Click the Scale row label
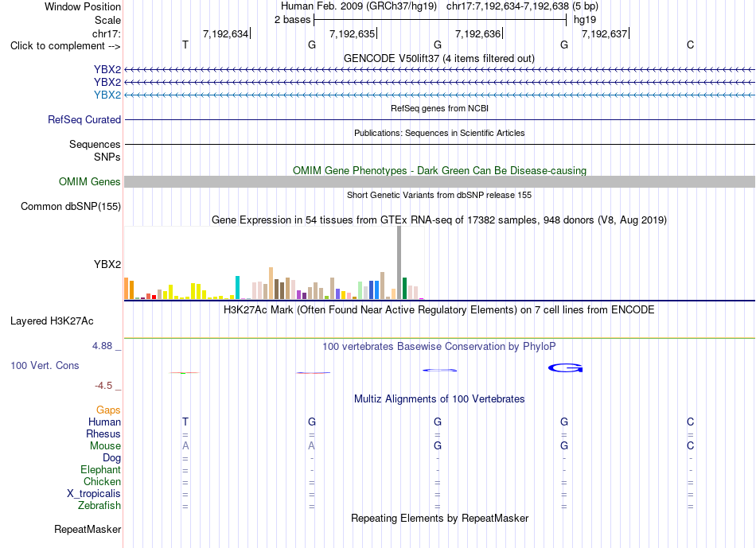This screenshot has width=756, height=548. click(x=107, y=20)
